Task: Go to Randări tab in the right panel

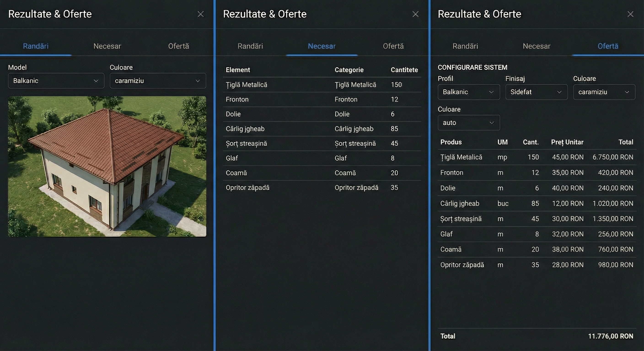Action: (465, 46)
